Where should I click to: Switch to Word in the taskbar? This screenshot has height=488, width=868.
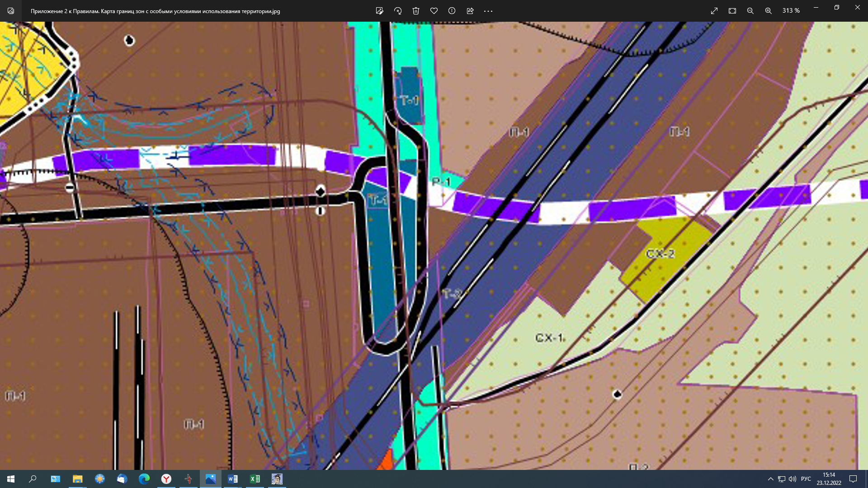pyautogui.click(x=233, y=479)
